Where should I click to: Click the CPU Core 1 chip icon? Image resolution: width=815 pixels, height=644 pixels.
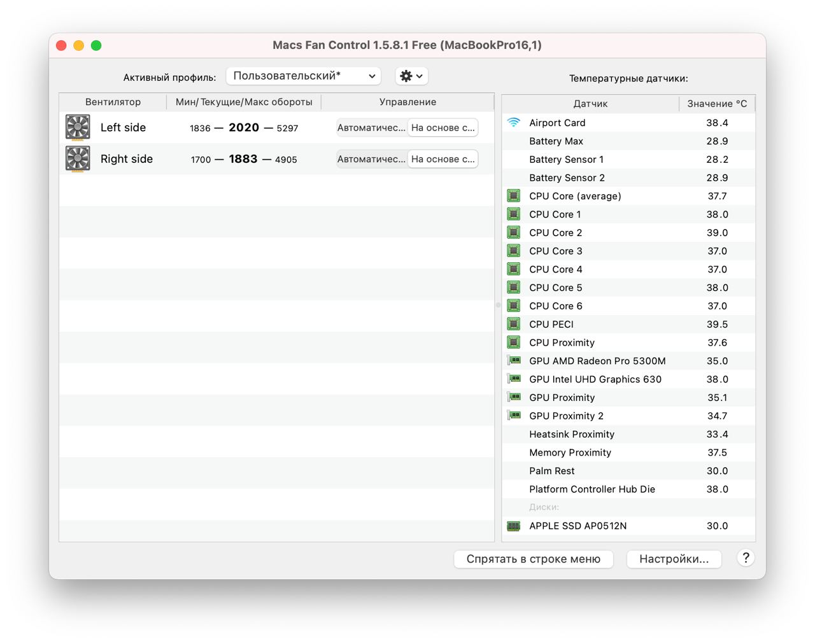coord(514,214)
